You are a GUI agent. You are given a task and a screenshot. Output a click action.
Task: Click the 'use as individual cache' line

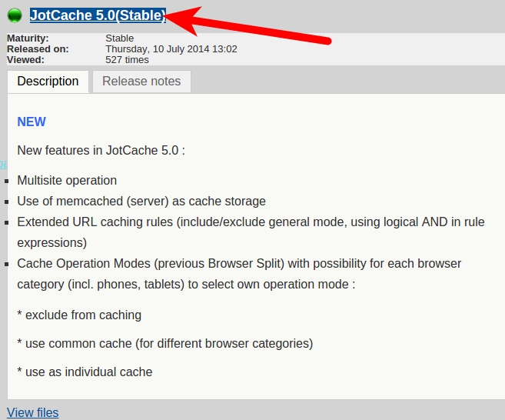coord(85,372)
